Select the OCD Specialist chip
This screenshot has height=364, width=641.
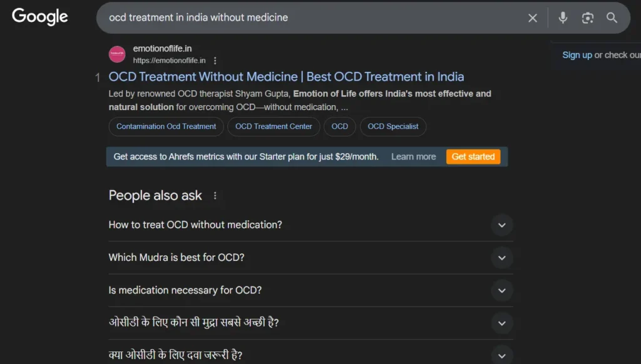tap(393, 126)
